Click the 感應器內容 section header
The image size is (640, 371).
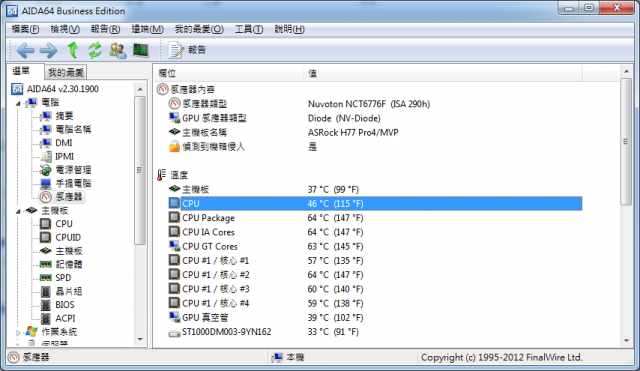pyautogui.click(x=186, y=90)
